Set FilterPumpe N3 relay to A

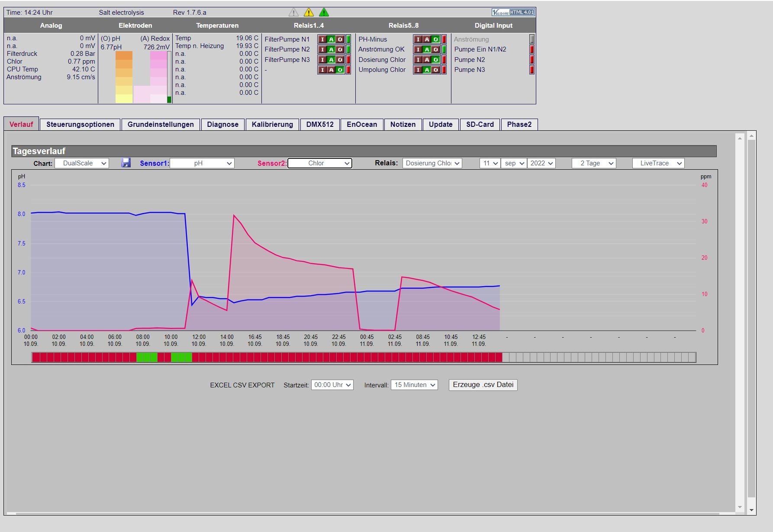[331, 60]
